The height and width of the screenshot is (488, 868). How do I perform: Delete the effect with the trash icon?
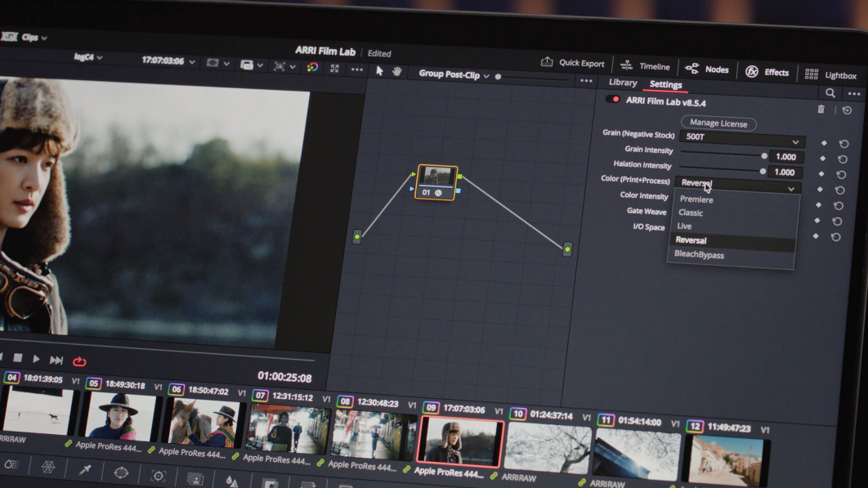point(821,109)
